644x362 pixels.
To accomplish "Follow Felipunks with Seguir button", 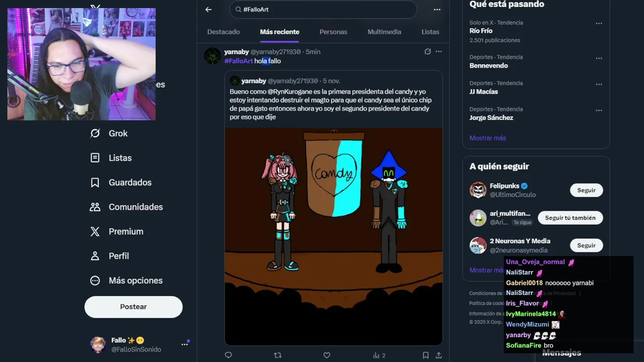I will click(x=586, y=190).
